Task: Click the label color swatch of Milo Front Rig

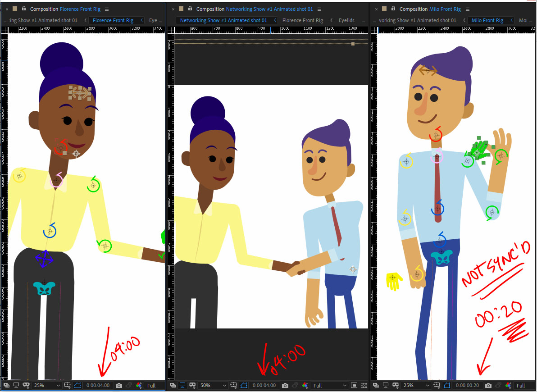Action: 384,9
